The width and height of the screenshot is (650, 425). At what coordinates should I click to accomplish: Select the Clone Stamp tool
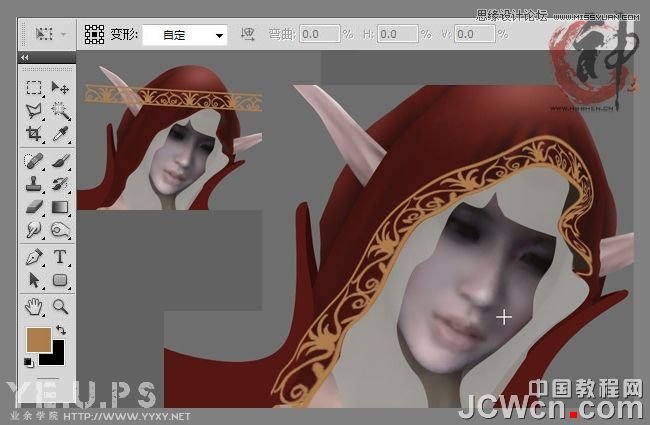pyautogui.click(x=34, y=184)
